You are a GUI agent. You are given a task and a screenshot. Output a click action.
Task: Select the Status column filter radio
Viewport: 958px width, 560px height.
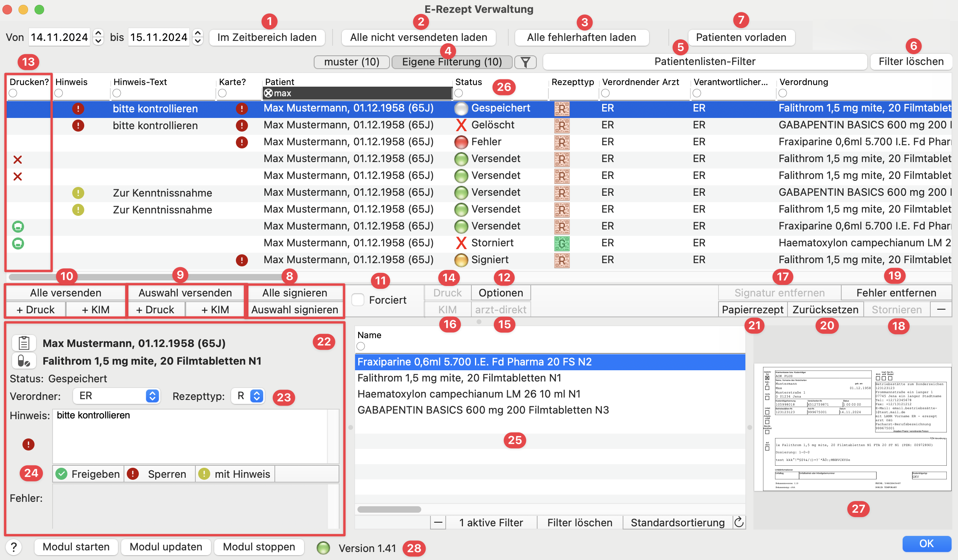[x=459, y=93]
